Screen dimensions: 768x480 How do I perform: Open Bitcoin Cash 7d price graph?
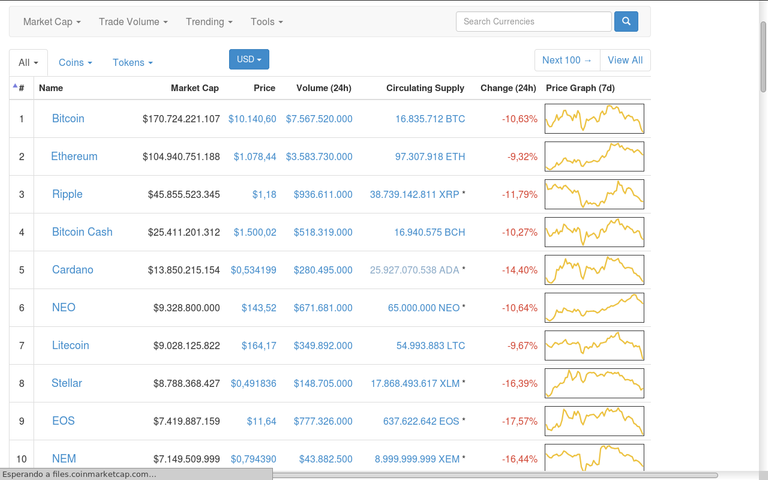pos(594,232)
